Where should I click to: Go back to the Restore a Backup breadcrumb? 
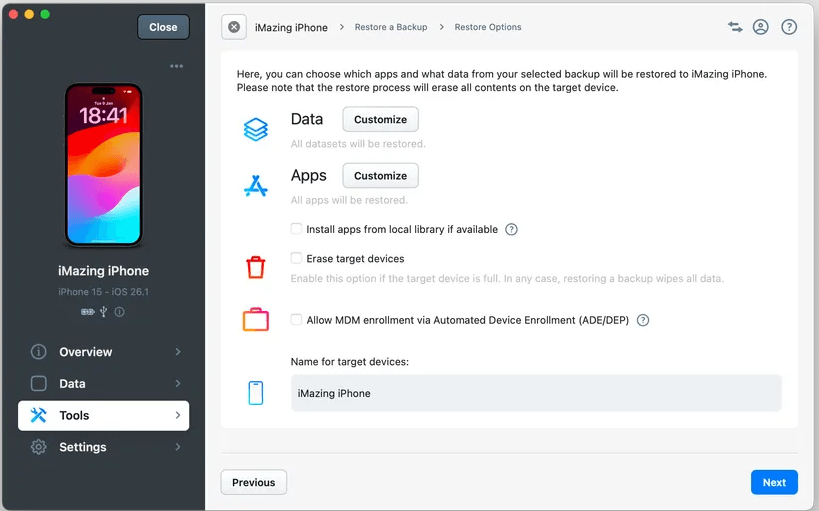391,27
